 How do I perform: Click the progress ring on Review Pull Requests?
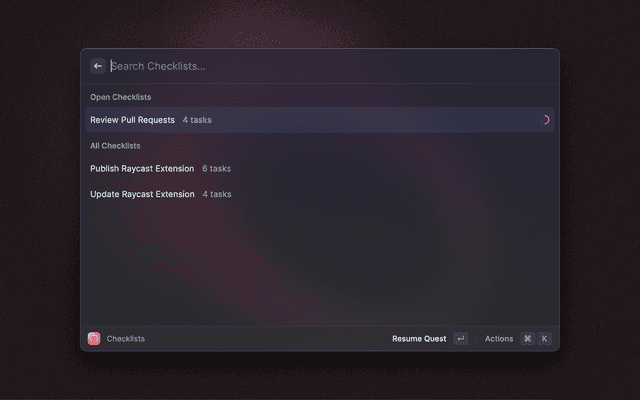[x=545, y=120]
